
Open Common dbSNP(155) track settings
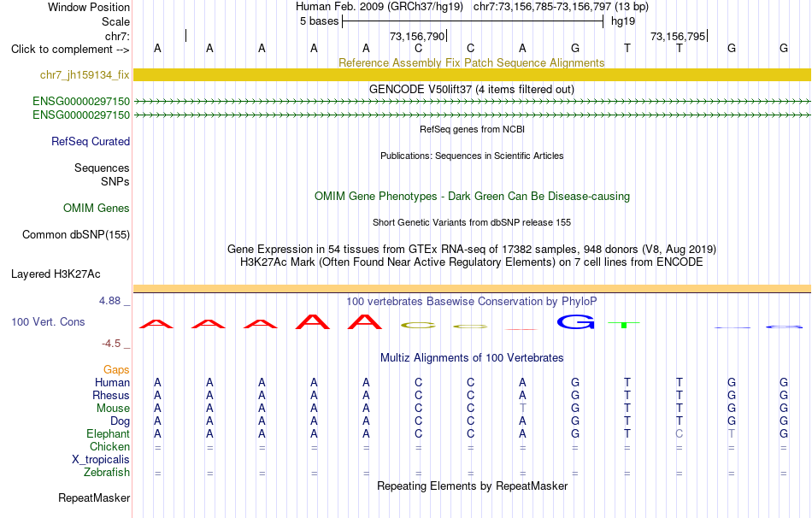(x=76, y=235)
